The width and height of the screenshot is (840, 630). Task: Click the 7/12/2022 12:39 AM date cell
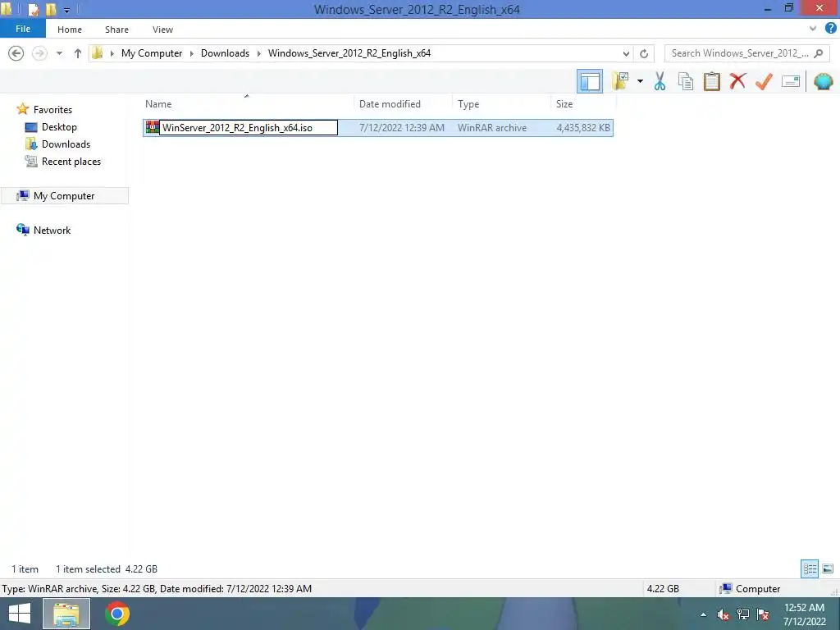coord(402,127)
